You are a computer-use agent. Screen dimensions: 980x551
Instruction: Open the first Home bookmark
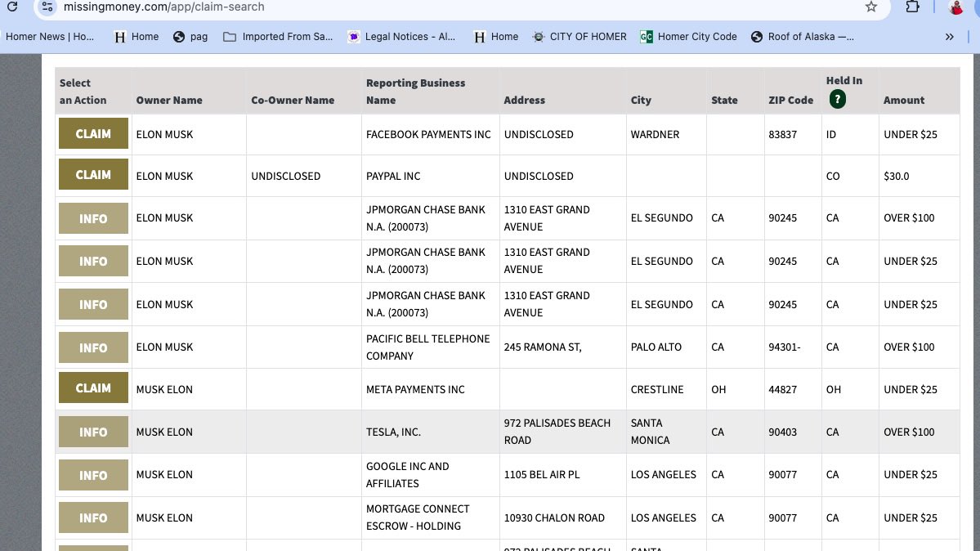click(x=136, y=37)
